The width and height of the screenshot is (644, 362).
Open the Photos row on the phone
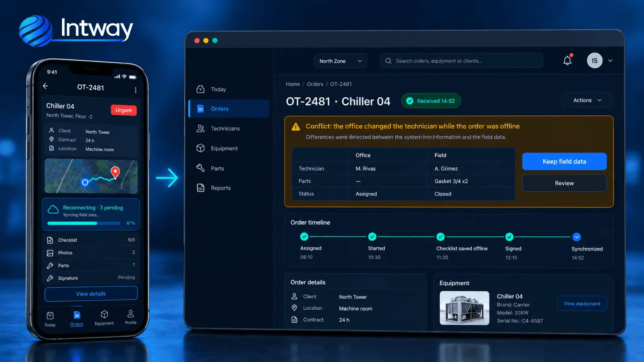tap(91, 253)
